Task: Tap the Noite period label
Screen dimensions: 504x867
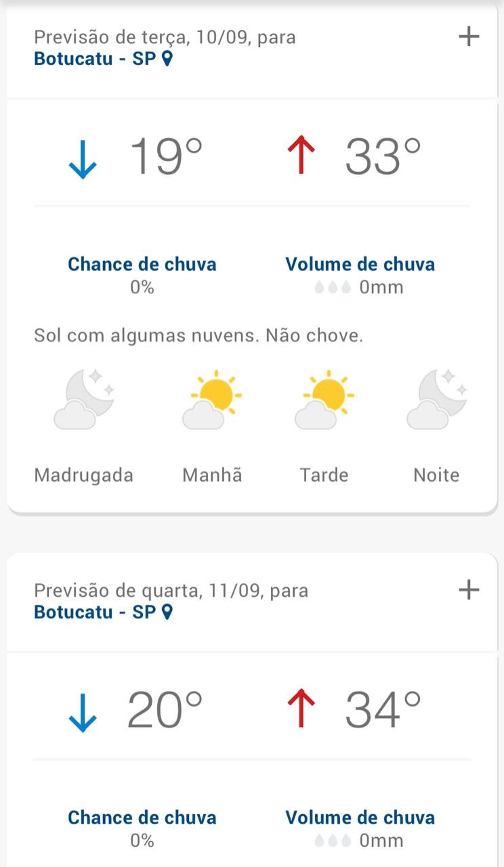Action: click(436, 475)
